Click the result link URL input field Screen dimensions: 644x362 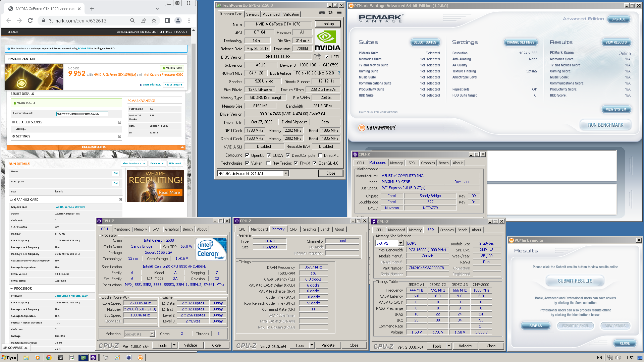82,114
